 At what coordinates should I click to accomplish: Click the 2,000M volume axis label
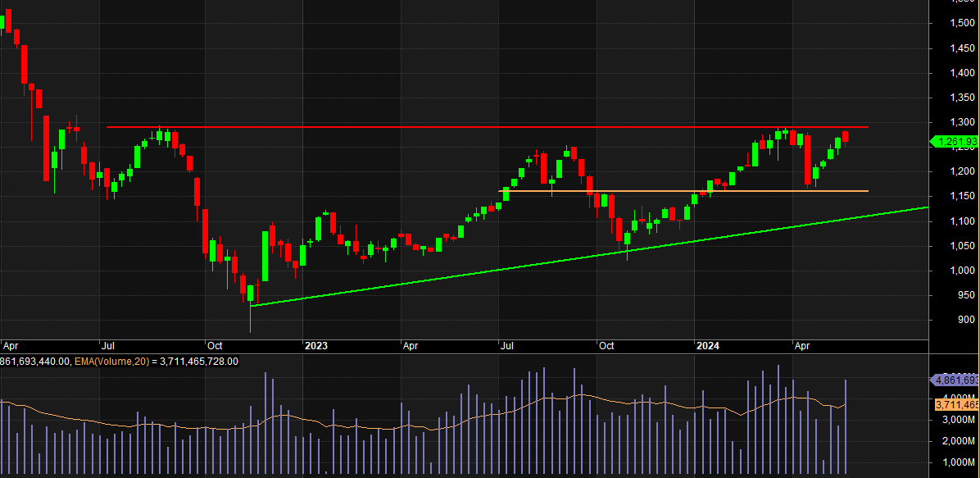(958, 441)
